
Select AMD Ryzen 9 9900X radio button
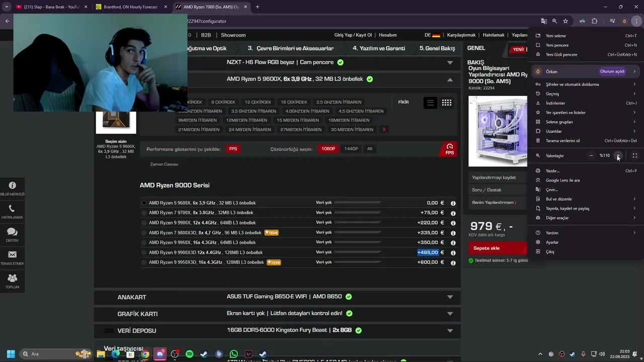[x=144, y=223]
